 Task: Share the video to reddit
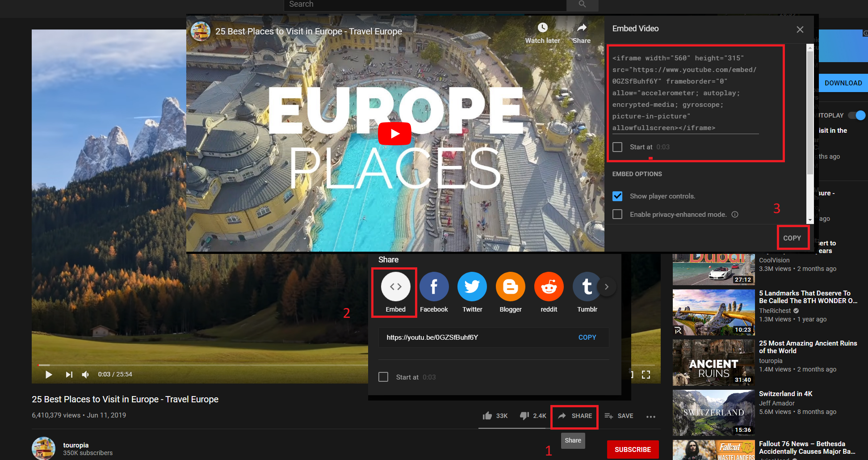point(549,287)
